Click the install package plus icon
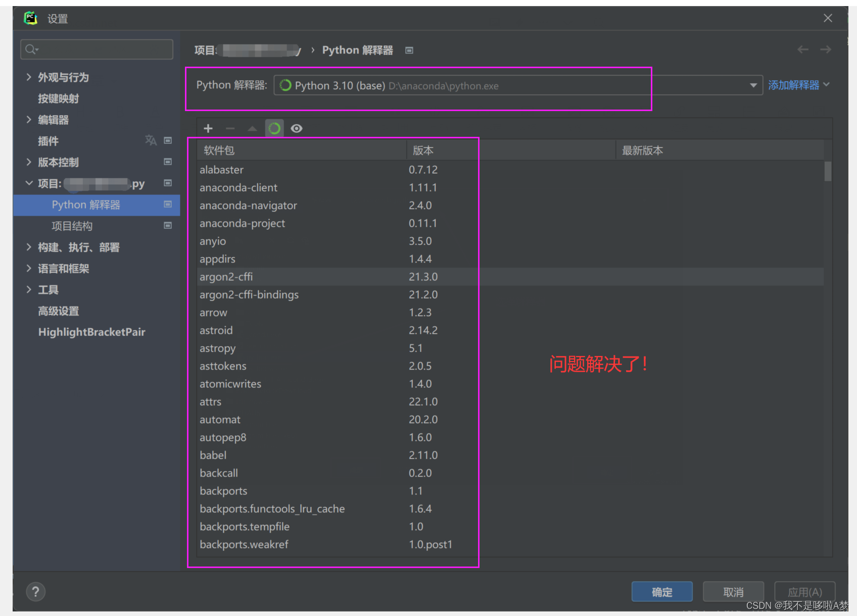The height and width of the screenshot is (616, 857). point(208,129)
